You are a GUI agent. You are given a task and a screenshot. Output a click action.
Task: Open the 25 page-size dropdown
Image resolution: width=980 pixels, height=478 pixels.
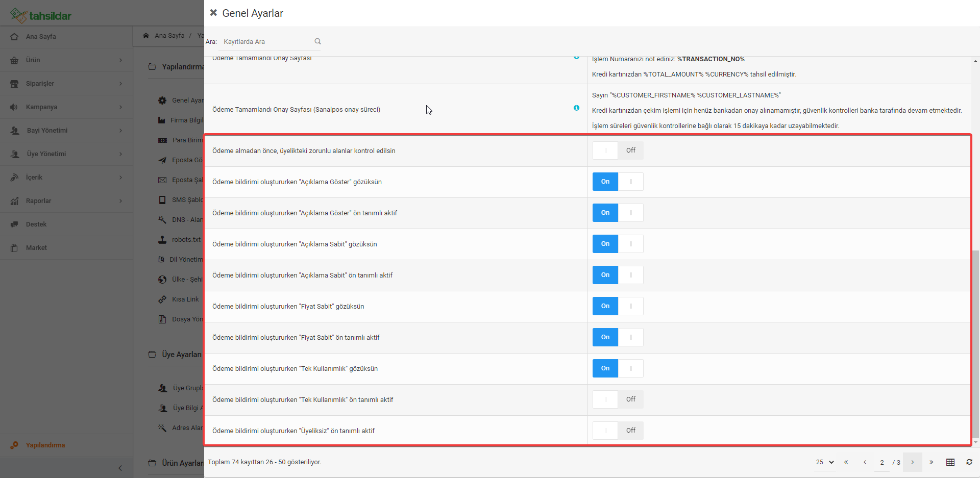[824, 462]
